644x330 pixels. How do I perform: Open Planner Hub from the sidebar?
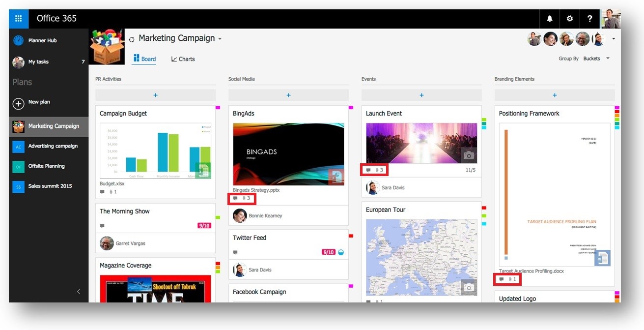(42, 40)
